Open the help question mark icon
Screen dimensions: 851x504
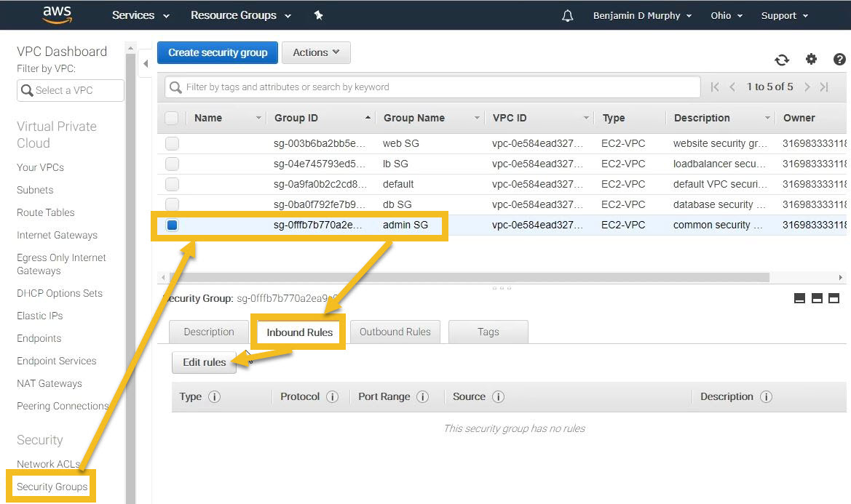coord(839,59)
